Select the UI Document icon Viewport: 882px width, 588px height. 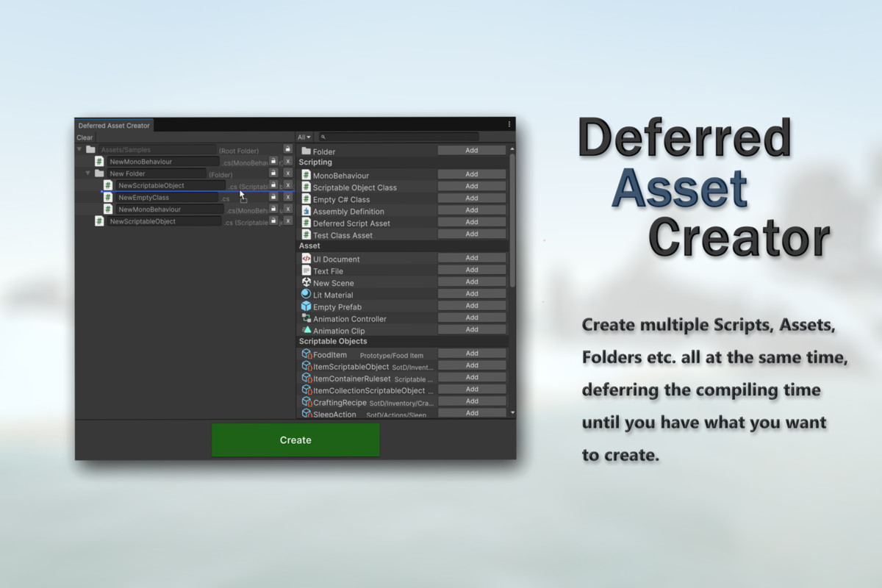(x=306, y=259)
